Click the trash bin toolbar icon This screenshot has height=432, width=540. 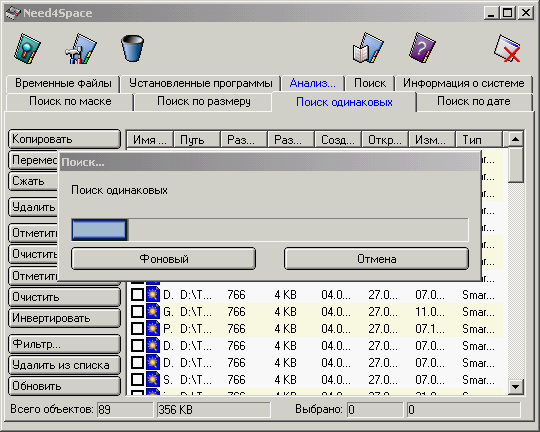[132, 48]
